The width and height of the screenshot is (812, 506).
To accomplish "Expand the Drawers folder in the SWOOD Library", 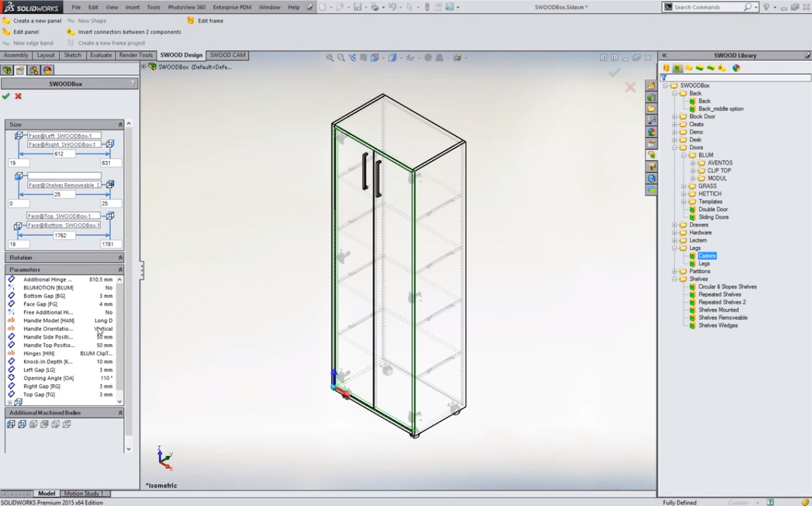I will coord(674,225).
